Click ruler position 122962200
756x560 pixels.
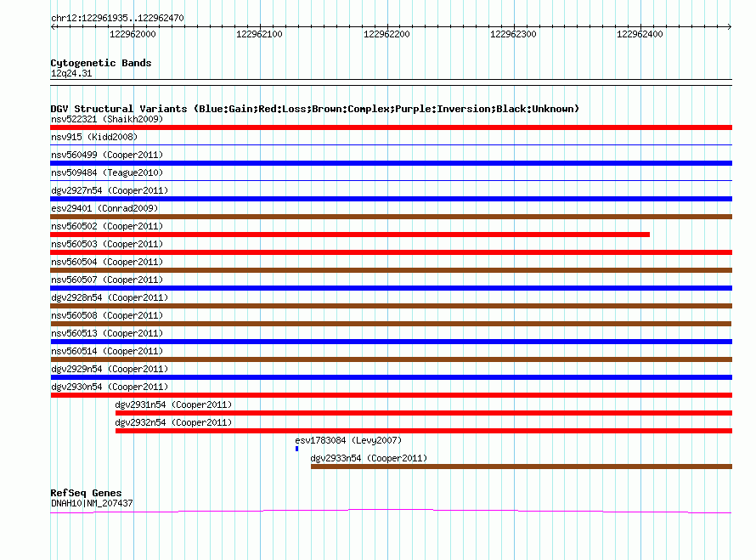pyautogui.click(x=386, y=34)
